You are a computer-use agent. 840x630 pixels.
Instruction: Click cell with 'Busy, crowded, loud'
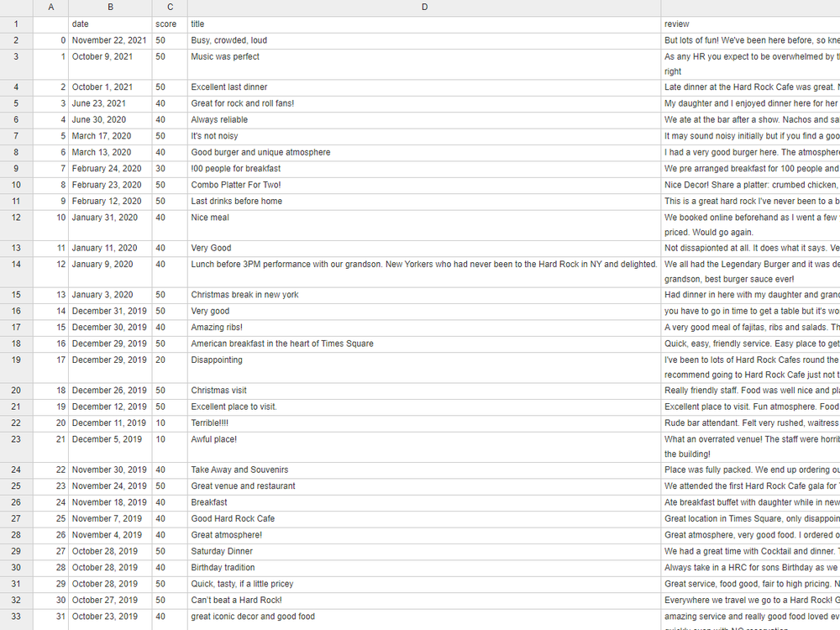(229, 40)
